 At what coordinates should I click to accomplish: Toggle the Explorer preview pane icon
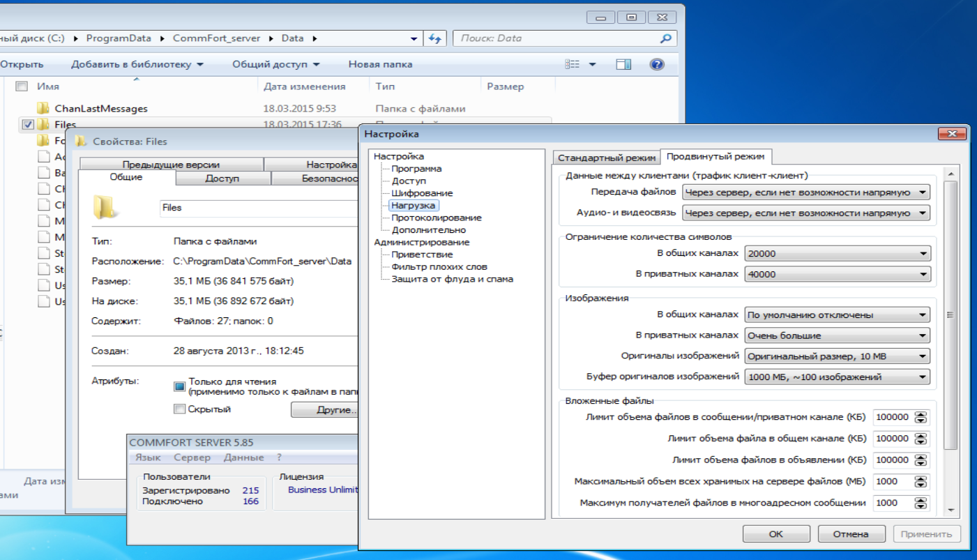click(x=623, y=64)
